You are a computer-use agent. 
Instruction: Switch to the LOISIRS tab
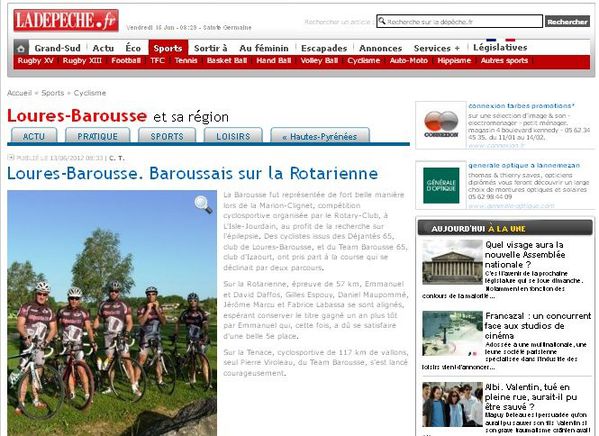(x=233, y=136)
